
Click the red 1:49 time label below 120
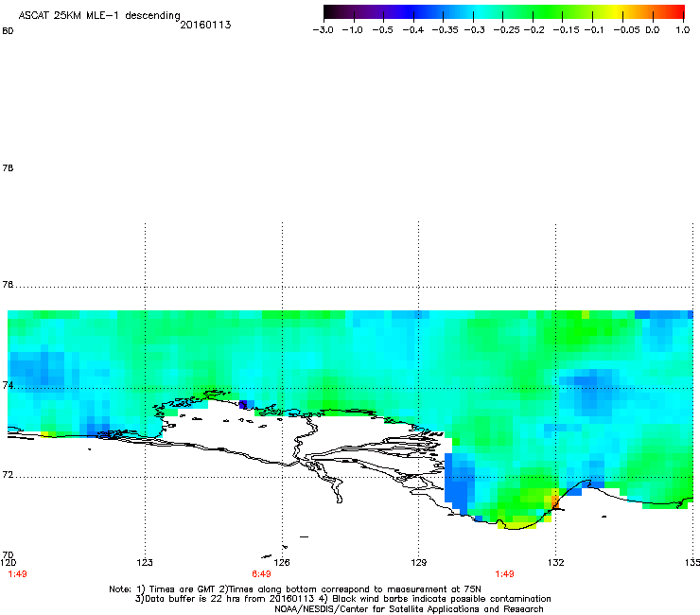[x=17, y=574]
